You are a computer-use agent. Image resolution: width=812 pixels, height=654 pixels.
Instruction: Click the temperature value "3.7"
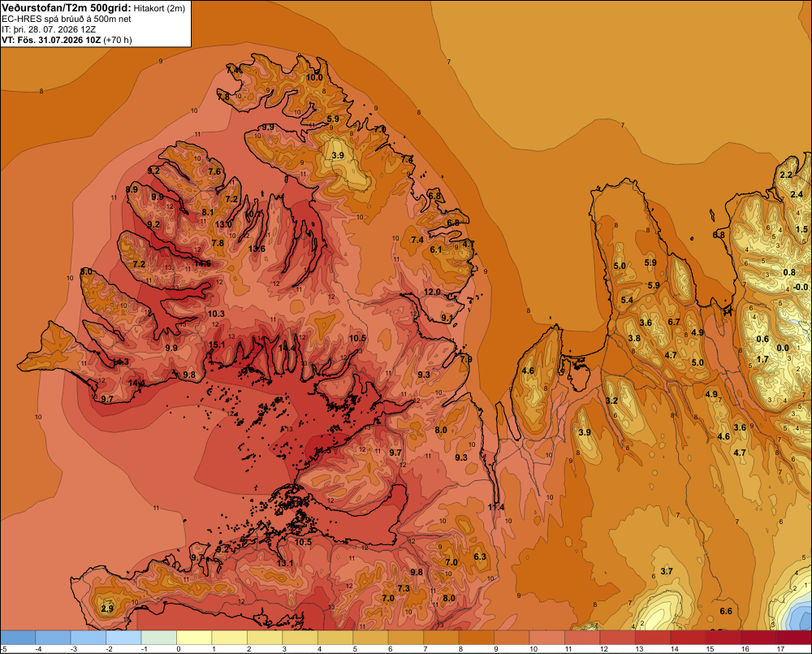[x=667, y=571]
